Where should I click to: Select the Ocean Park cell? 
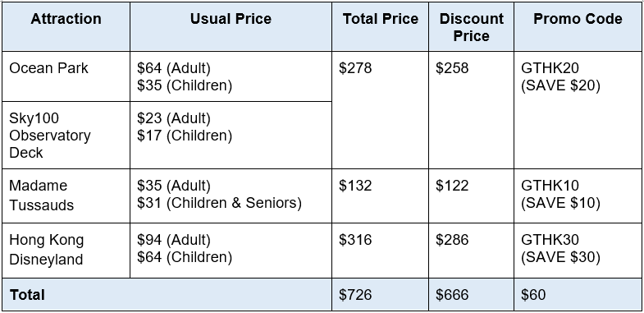coord(66,76)
